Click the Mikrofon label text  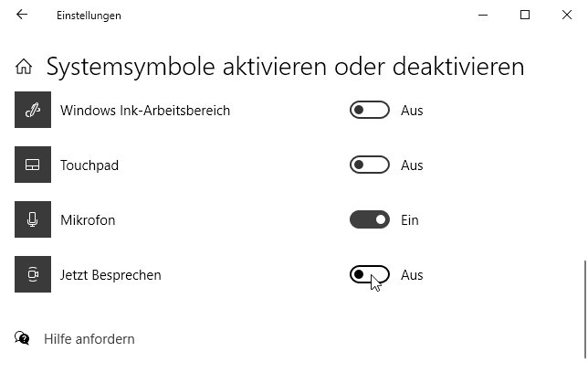[x=88, y=220]
